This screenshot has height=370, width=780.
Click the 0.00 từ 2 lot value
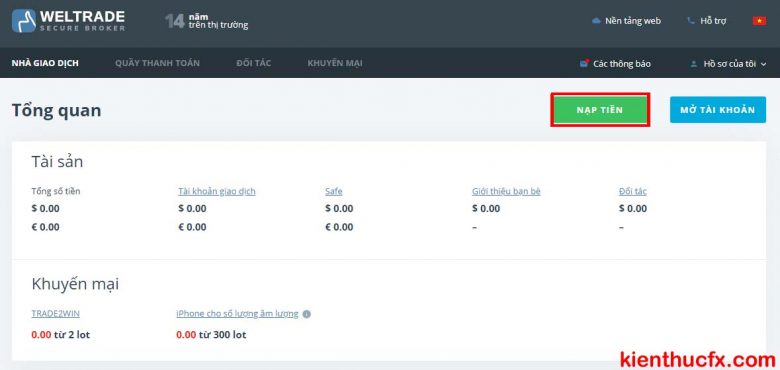pos(61,335)
